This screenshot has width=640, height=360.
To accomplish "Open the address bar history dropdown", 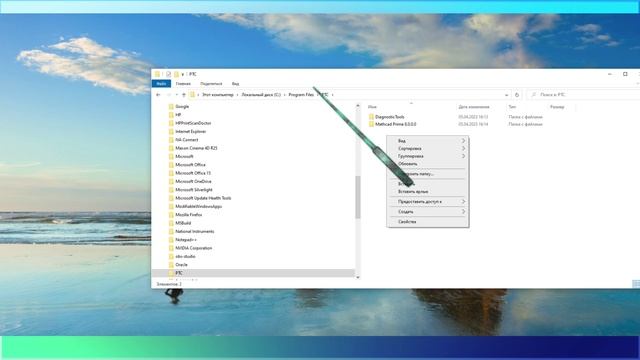I will pos(507,95).
